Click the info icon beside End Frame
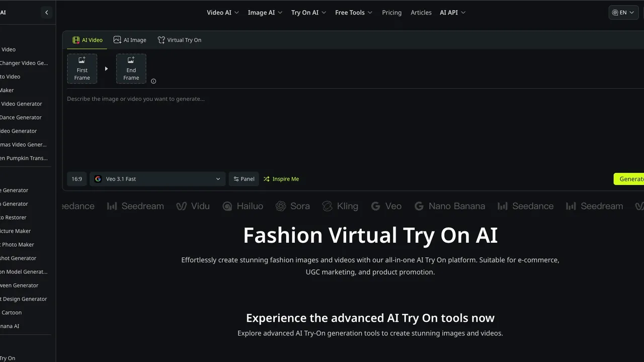Image resolution: width=644 pixels, height=362 pixels. (x=153, y=81)
